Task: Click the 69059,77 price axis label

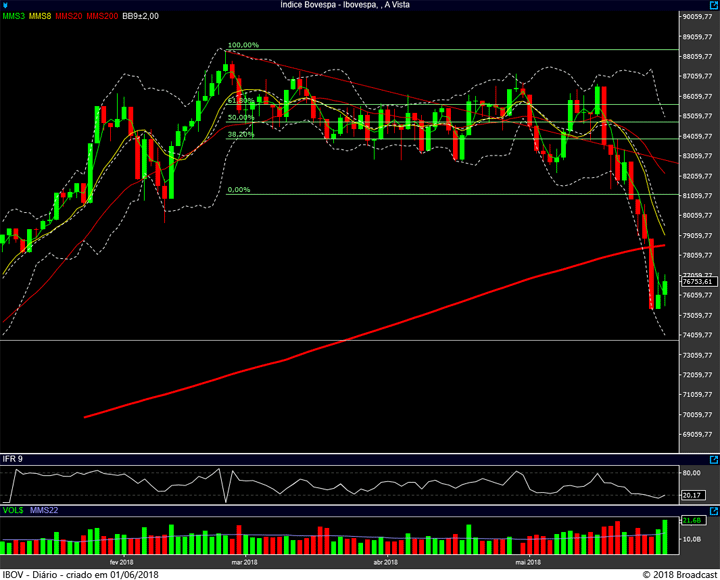Action: tap(698, 434)
